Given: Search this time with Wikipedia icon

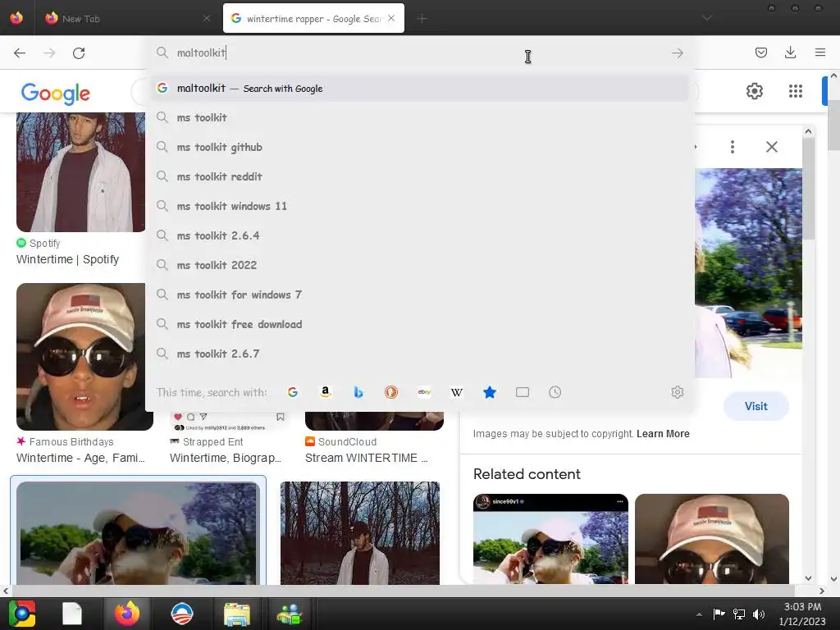Looking at the screenshot, I should 457,392.
